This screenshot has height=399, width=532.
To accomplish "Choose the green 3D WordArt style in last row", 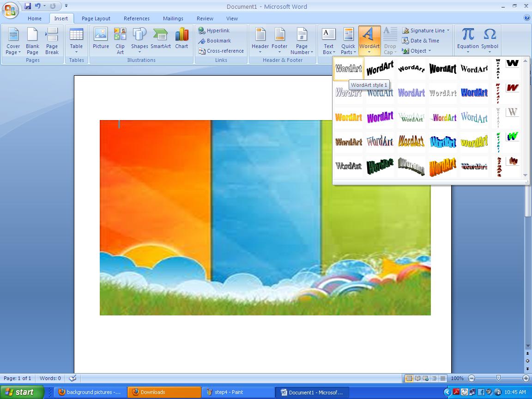I will click(380, 166).
